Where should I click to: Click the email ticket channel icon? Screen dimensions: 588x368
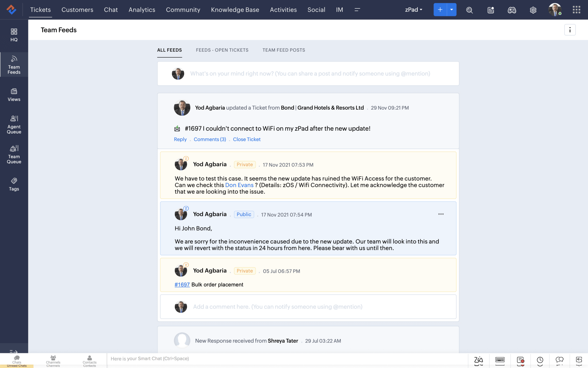[177, 129]
